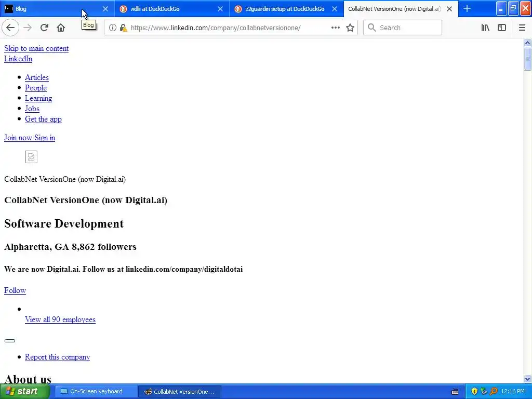
Task: Click the broken company logo image
Action: coord(31,157)
